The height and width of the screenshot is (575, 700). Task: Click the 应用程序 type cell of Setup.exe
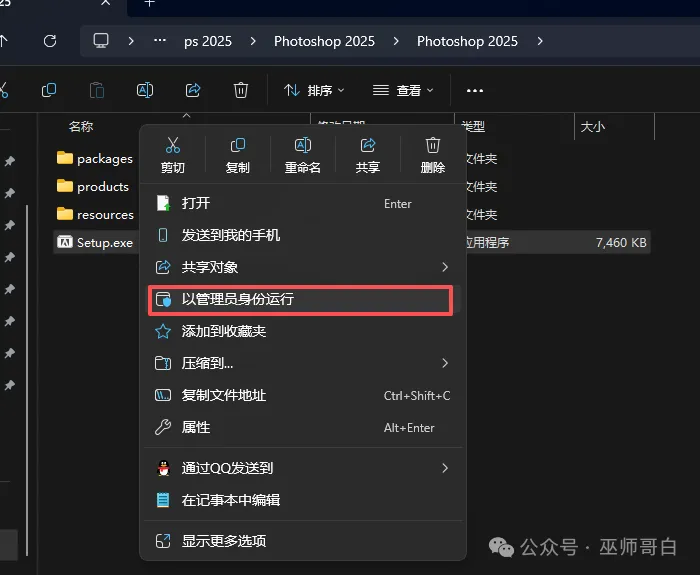(x=486, y=242)
